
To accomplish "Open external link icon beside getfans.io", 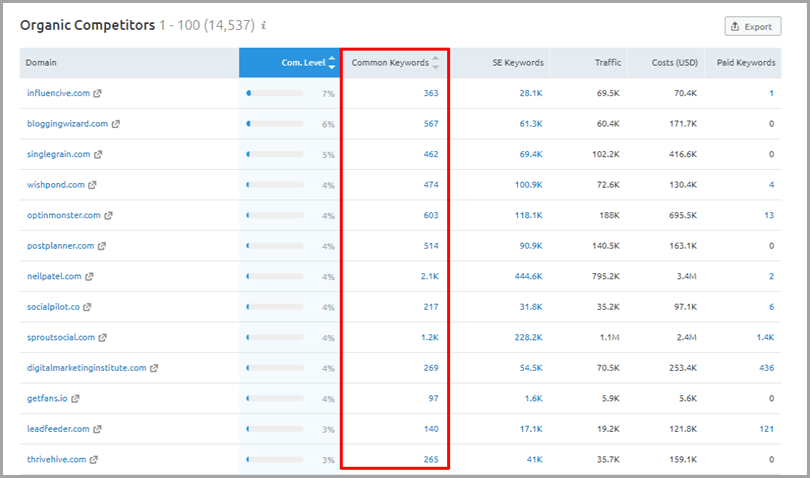I will [75, 398].
